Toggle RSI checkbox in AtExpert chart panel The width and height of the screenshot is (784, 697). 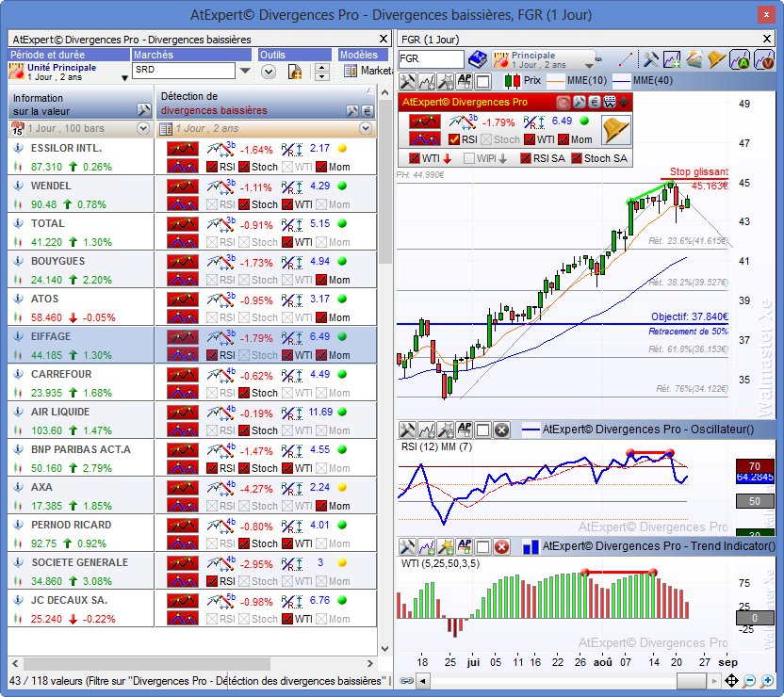(454, 140)
